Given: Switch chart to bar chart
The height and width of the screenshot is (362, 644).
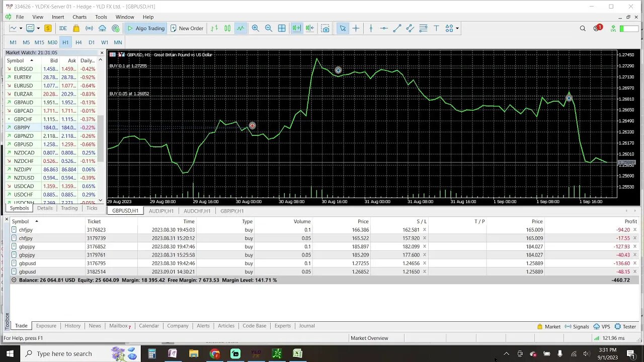Looking at the screenshot, I should [x=214, y=28].
